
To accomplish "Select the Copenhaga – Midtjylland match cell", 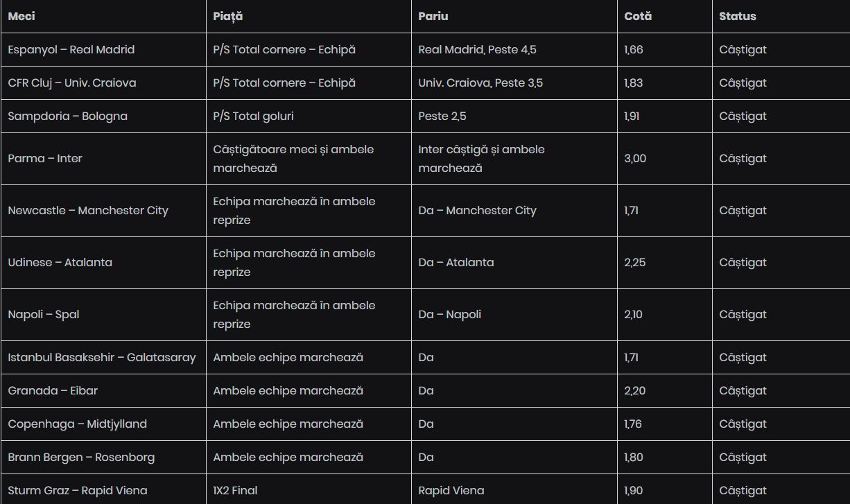I will [x=78, y=424].
